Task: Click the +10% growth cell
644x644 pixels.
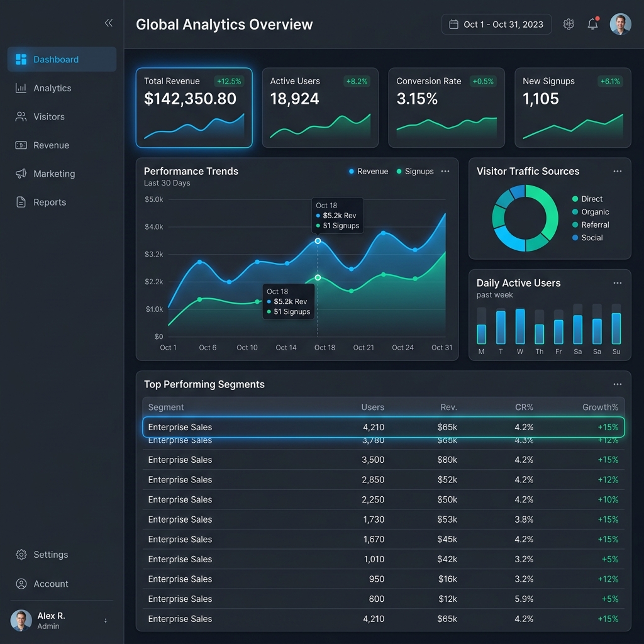Action: coord(608,499)
